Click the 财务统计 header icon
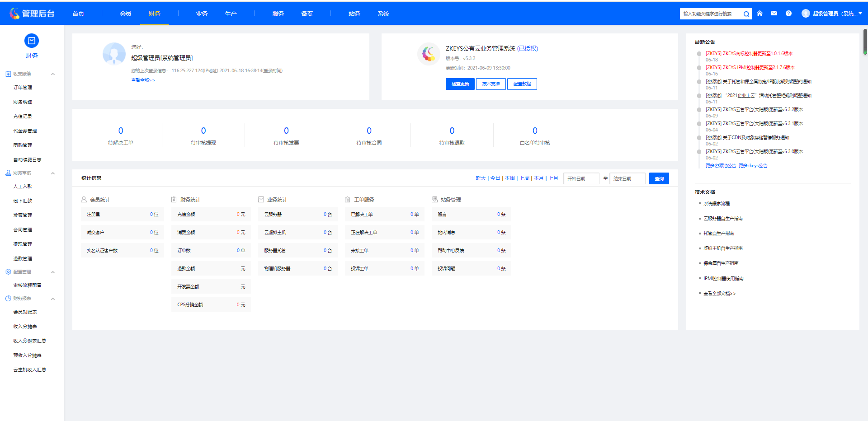868x421 pixels. tap(174, 199)
